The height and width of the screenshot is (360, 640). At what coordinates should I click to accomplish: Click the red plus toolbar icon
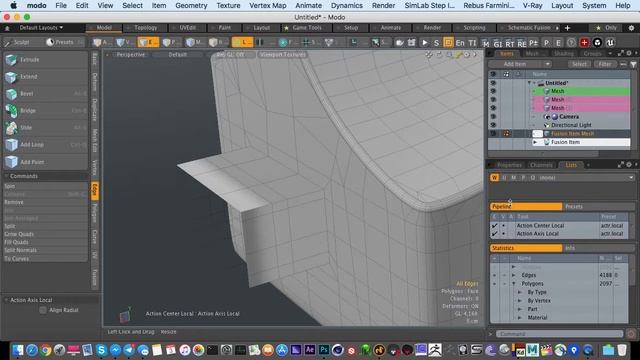[x=584, y=42]
